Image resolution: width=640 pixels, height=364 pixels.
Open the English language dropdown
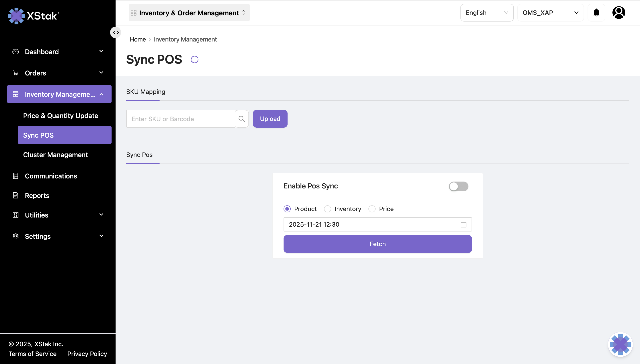point(487,12)
